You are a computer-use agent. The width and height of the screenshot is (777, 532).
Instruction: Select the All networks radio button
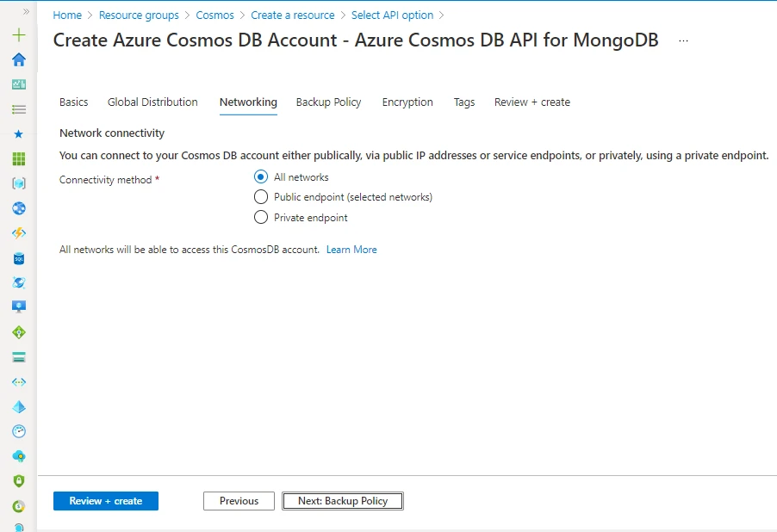click(261, 176)
